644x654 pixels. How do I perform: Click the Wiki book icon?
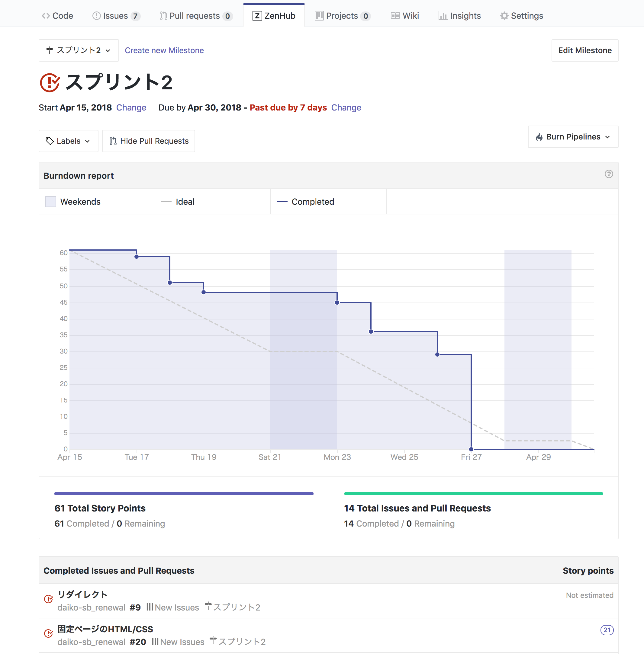coord(395,16)
